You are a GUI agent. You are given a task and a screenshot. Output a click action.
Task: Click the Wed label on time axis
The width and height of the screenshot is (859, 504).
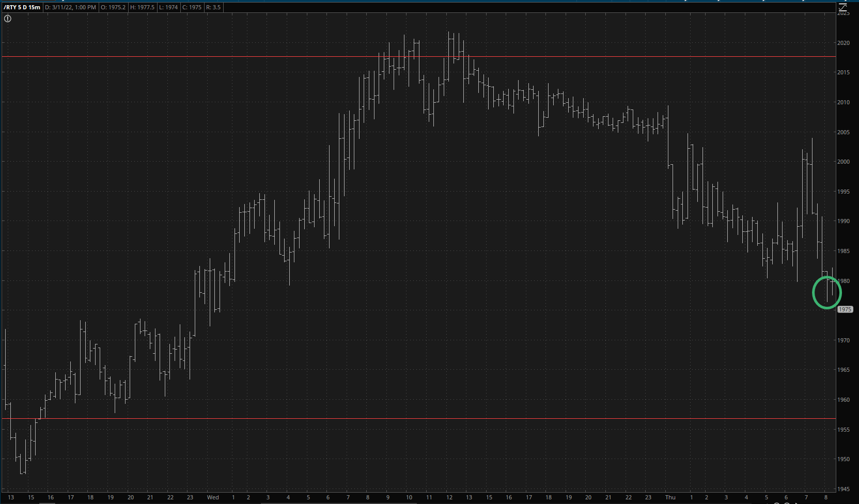pyautogui.click(x=213, y=497)
